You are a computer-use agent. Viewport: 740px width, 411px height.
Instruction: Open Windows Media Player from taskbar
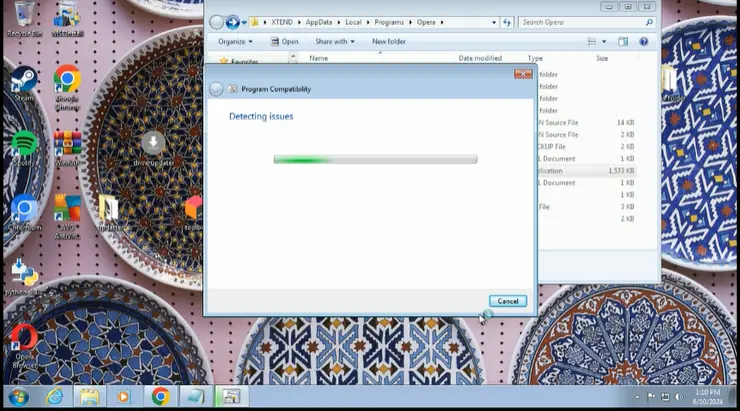[124, 397]
